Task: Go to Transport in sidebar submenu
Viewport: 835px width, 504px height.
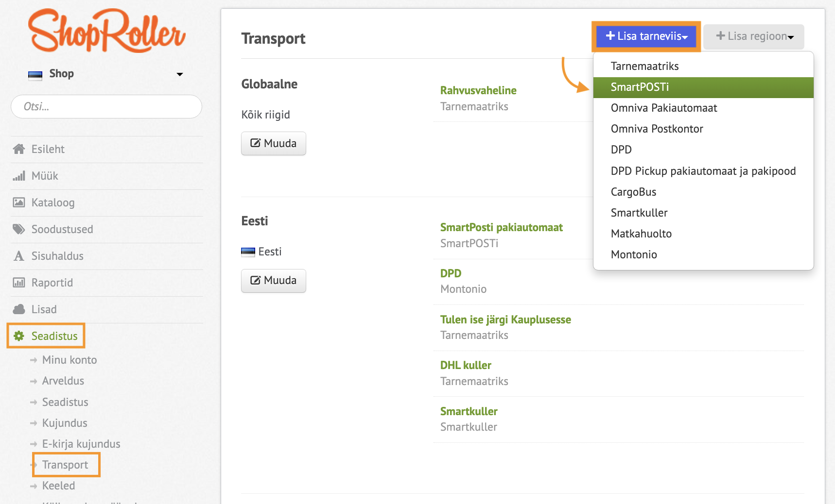Action: point(65,465)
